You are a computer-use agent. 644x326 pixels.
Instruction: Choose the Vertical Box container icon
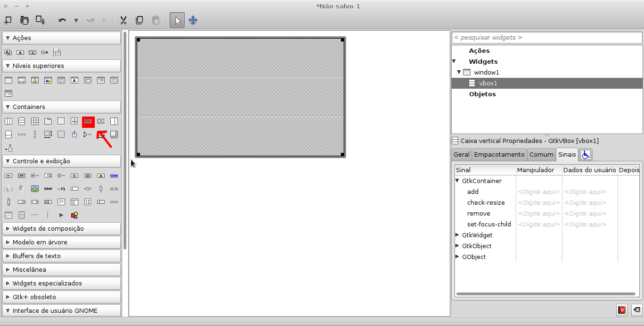[x=22, y=121]
